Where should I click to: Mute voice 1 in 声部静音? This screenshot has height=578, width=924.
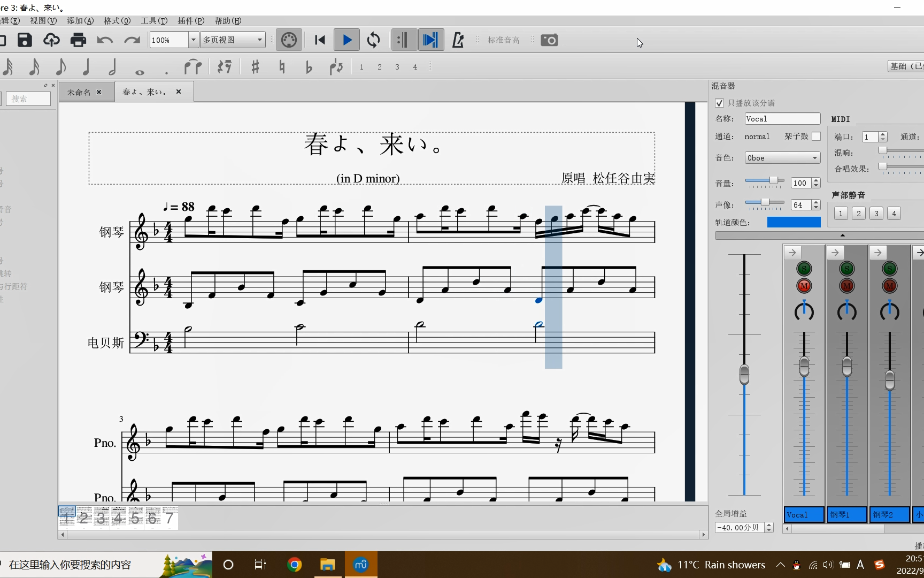841,214
